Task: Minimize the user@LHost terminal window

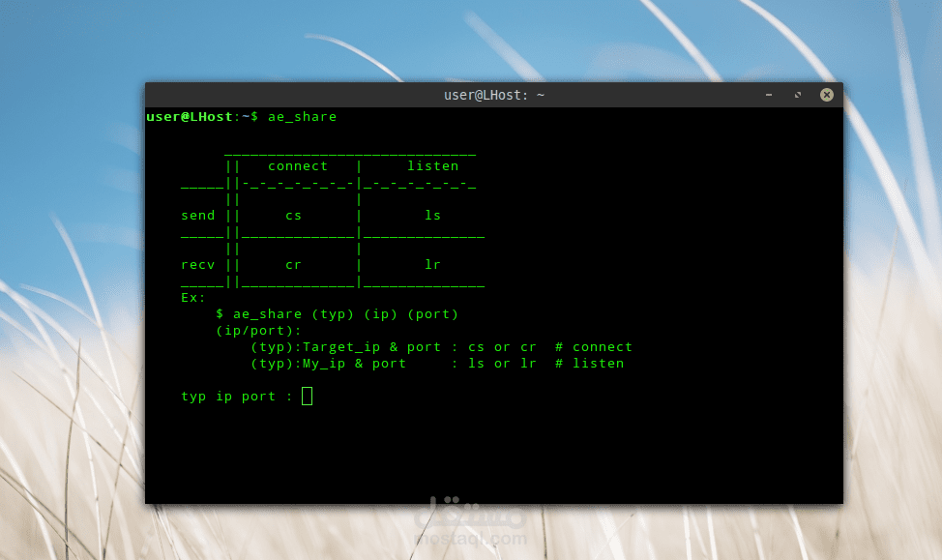Action: [x=768, y=95]
